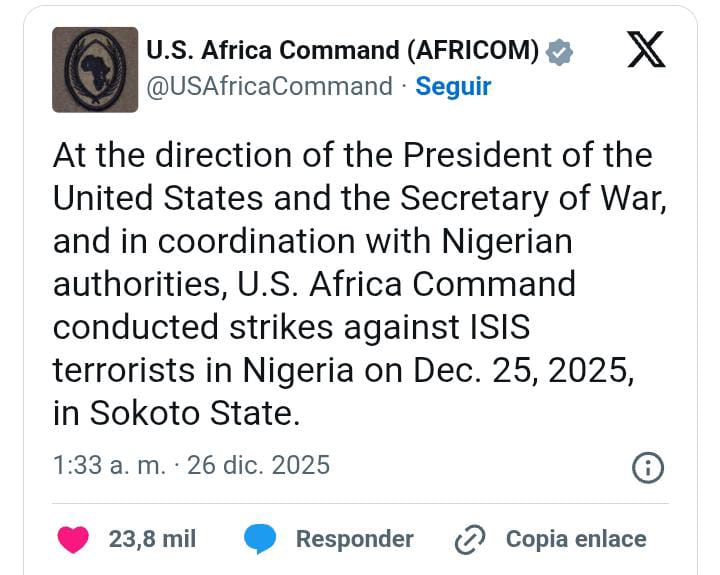720x575 pixels.
Task: Follow the account via Seguir
Action: [x=453, y=86]
